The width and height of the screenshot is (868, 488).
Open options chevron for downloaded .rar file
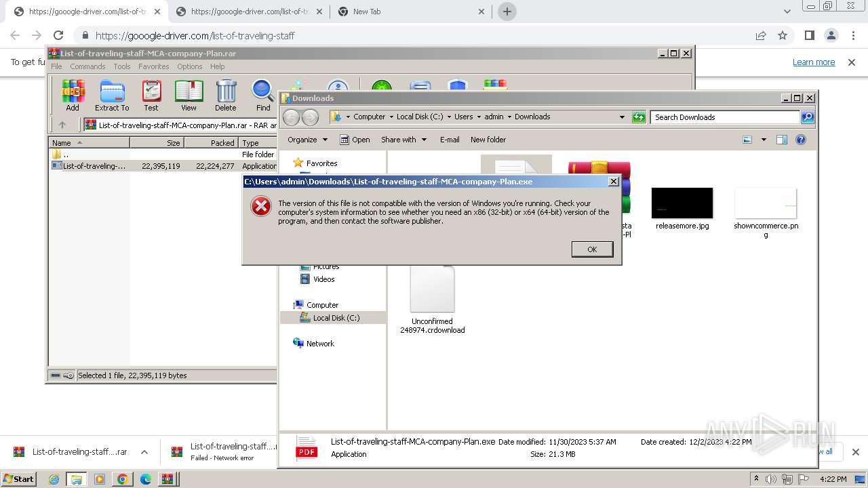(x=144, y=452)
